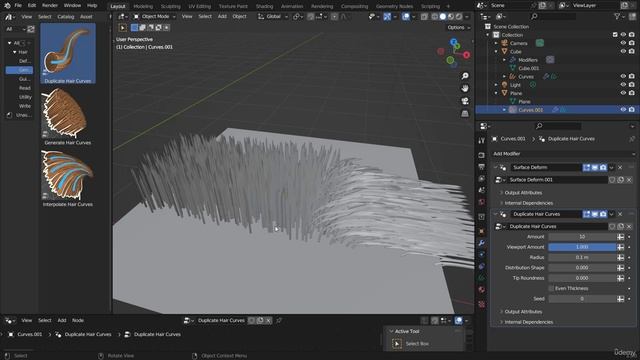This screenshot has width=640, height=360.
Task: Select rendered viewport shading mode
Action: coord(459,17)
